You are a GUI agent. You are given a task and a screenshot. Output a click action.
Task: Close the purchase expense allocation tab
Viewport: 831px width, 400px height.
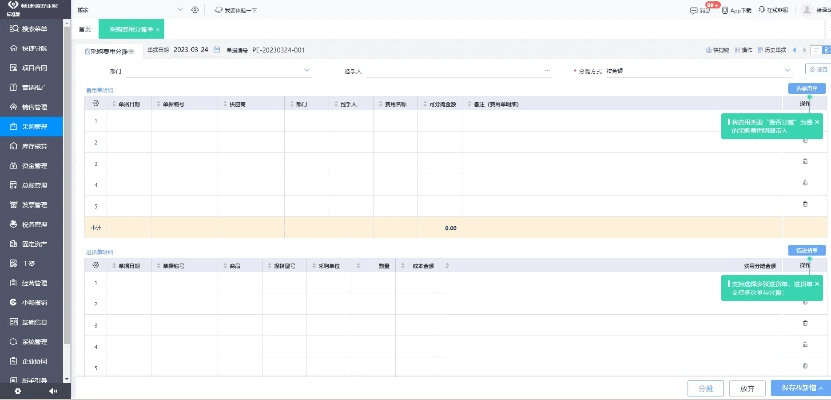point(158,30)
